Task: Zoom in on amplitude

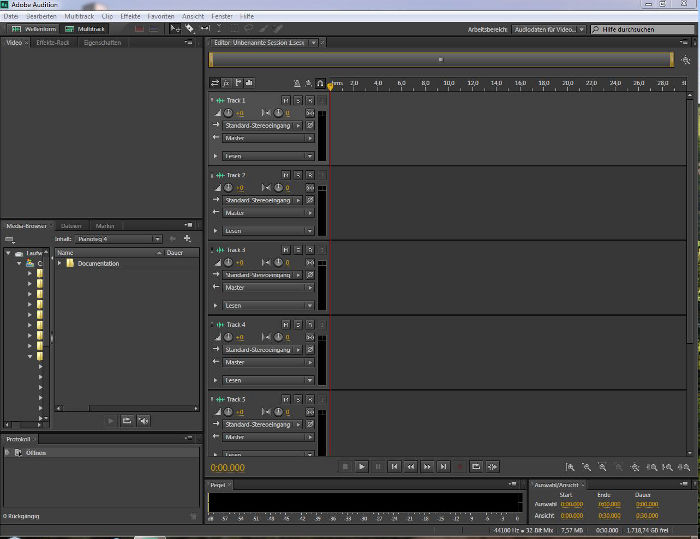Action: point(570,467)
